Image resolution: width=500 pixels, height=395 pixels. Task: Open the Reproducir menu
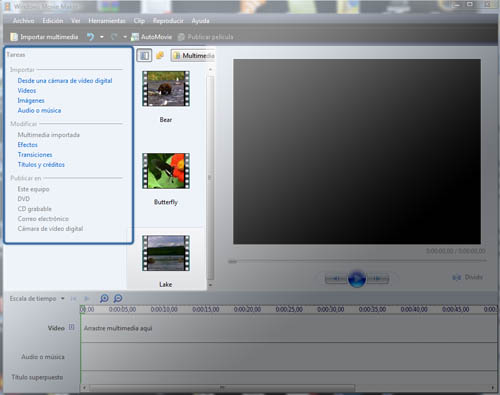[168, 21]
